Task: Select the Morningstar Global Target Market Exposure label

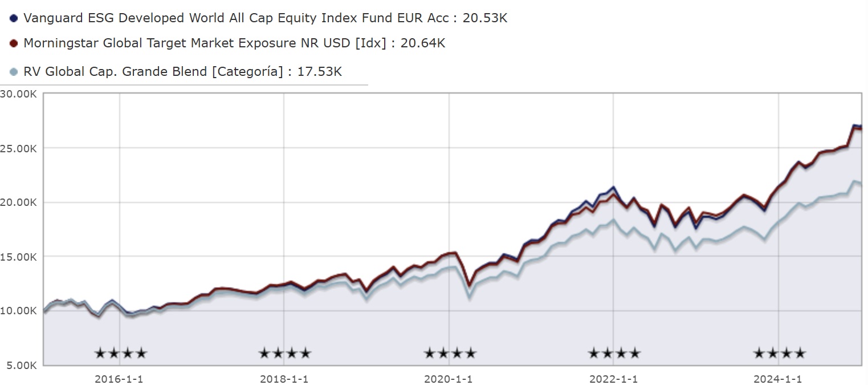Action: pyautogui.click(x=234, y=43)
